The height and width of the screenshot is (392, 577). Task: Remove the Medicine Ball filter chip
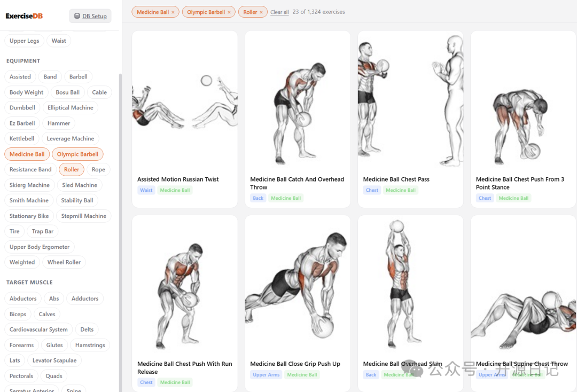173,12
